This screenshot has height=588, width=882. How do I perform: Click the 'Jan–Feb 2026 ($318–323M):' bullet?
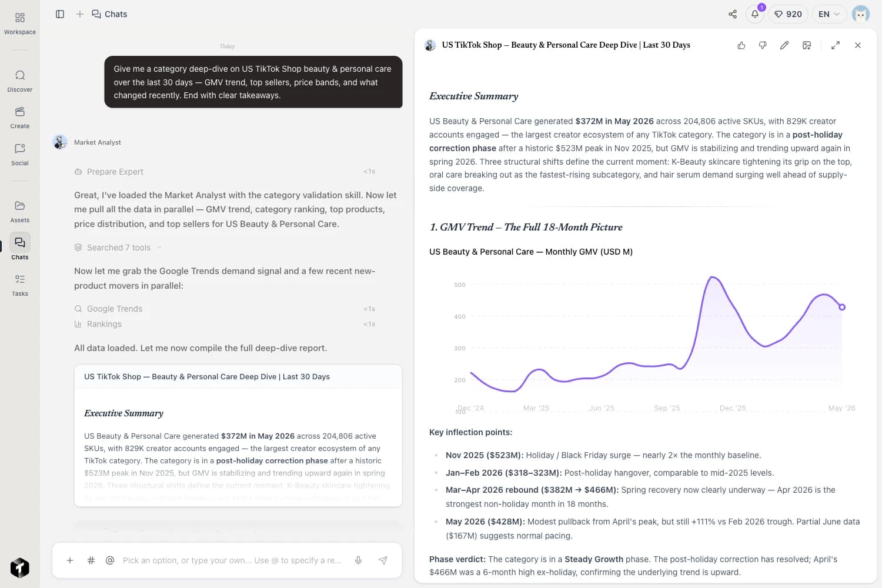(610, 473)
